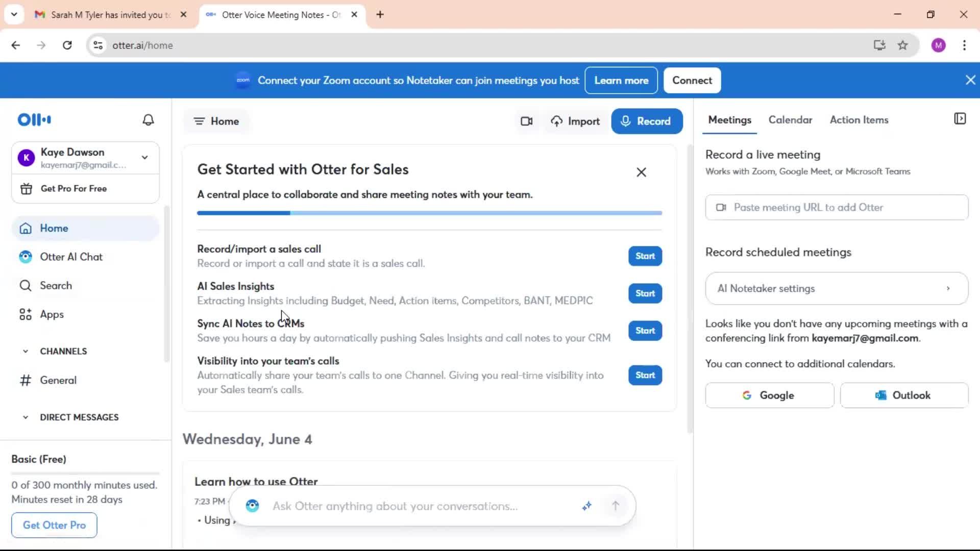Collapse the CHANNELS section
Image resolution: width=980 pixels, height=551 pixels.
point(26,352)
